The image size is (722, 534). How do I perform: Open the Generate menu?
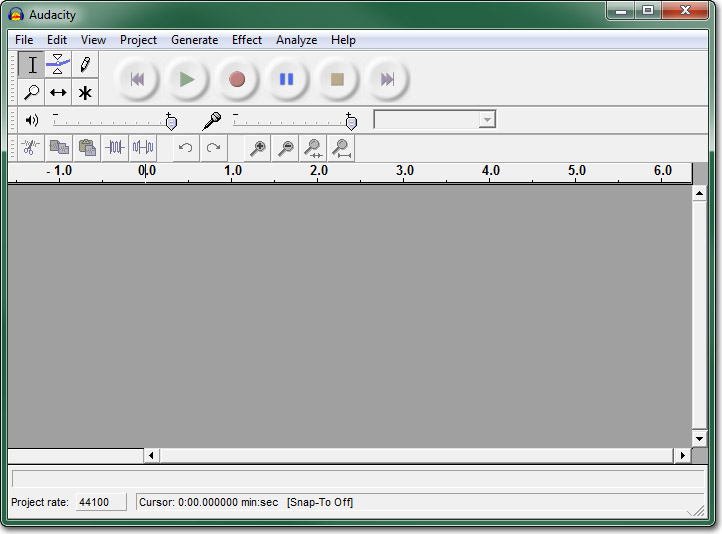194,40
